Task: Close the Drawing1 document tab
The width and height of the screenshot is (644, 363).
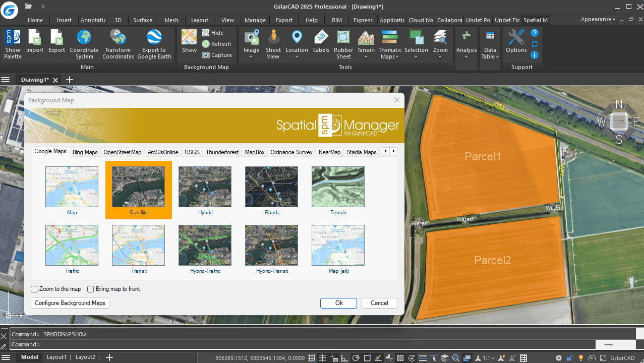Action: coord(55,80)
